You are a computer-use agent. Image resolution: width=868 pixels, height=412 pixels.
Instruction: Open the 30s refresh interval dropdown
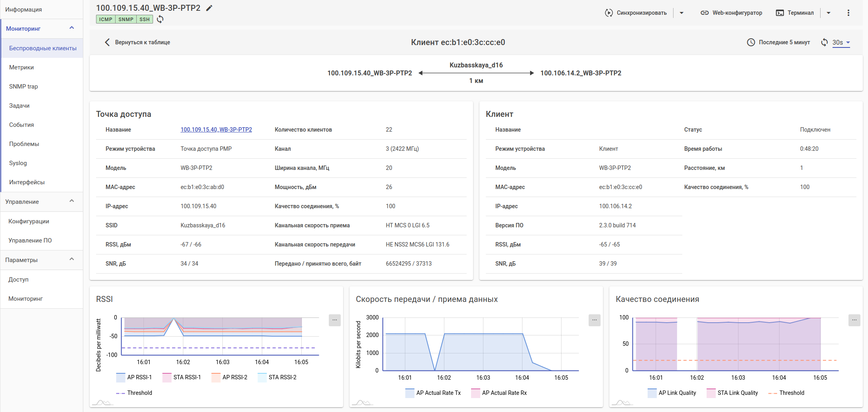841,42
